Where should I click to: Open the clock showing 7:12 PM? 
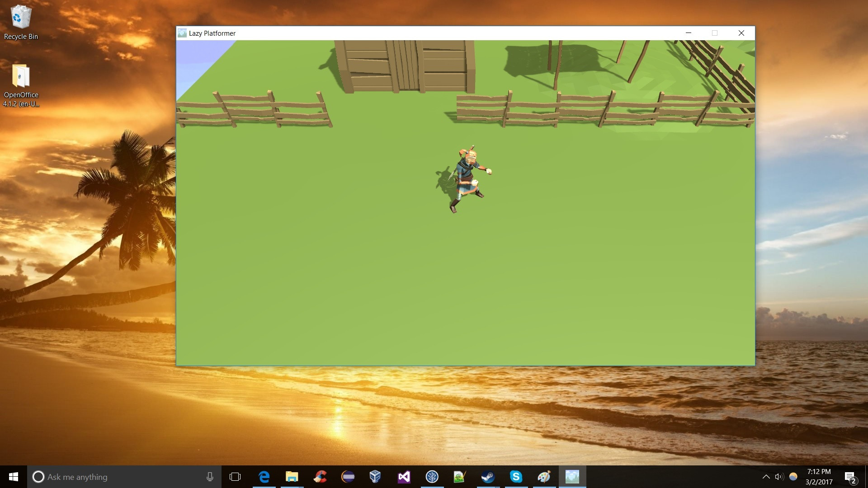819,477
